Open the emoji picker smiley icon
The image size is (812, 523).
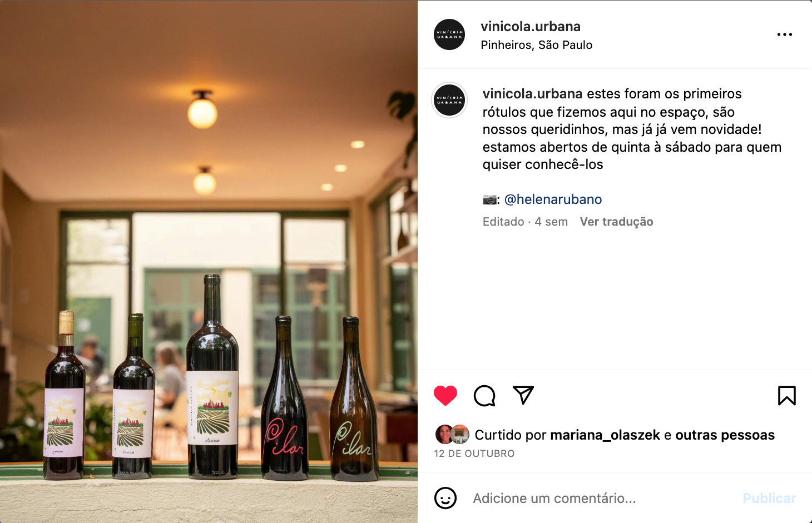click(x=445, y=498)
